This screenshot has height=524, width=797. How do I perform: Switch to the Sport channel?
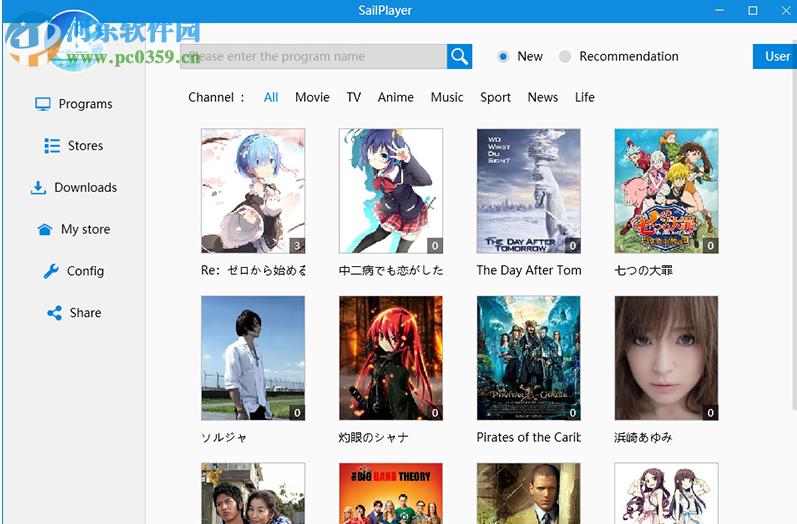495,97
